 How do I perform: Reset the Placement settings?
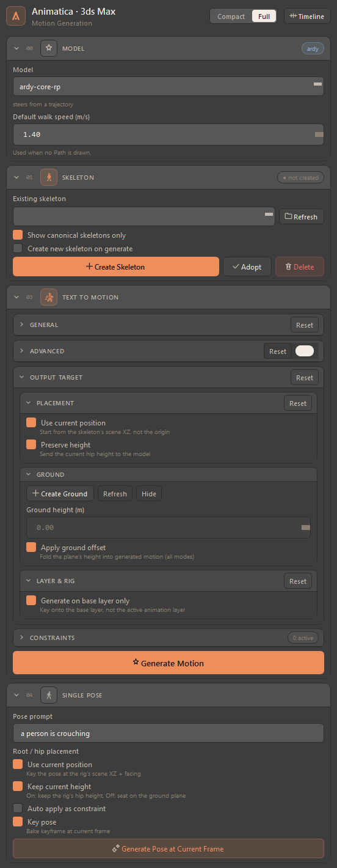(x=298, y=403)
